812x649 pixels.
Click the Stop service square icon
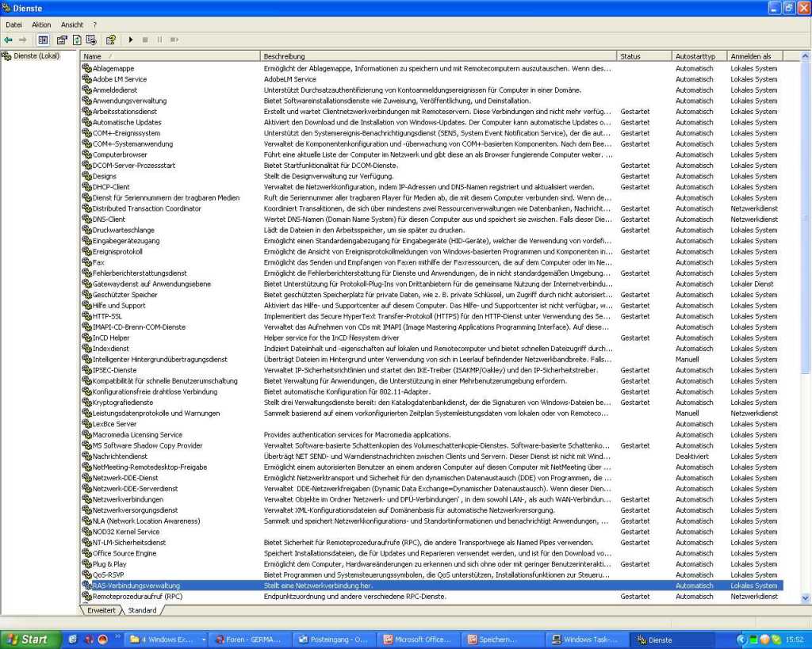[145, 40]
